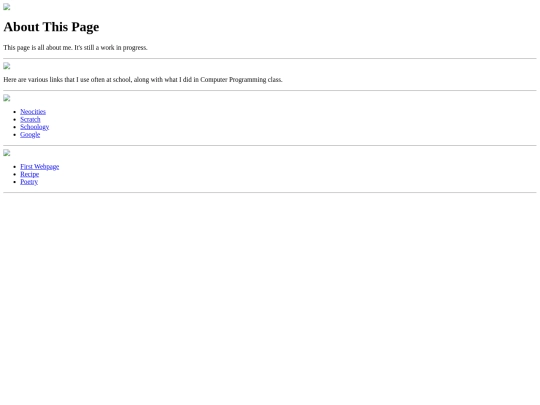Open the First Webpage link
Screen dimensions: 540x405
pyautogui.click(x=40, y=166)
